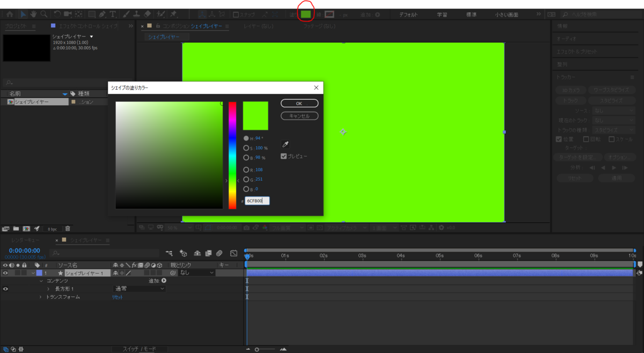Click the 8 bpc color depth button
Screen dimensions: 644x353
[x=52, y=229]
